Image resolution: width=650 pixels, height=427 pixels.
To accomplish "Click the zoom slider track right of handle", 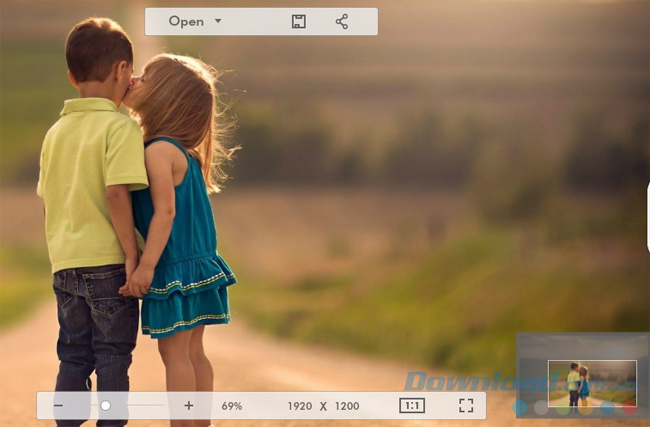I will coord(140,405).
